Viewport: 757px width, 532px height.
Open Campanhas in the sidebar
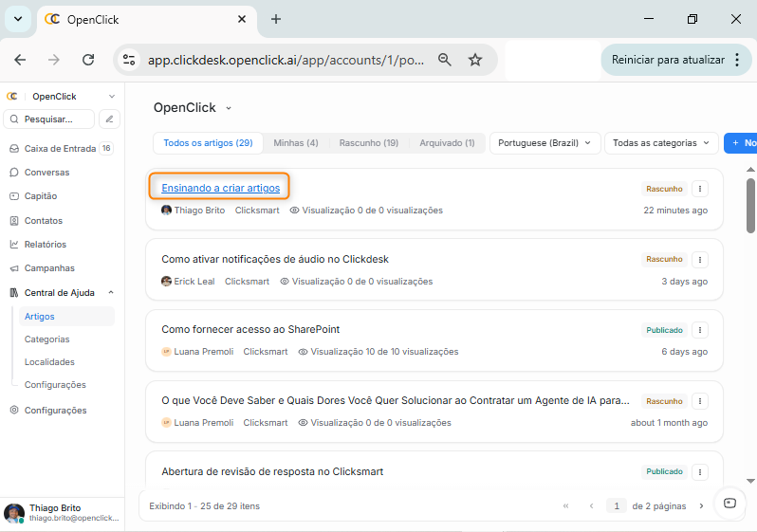point(48,268)
